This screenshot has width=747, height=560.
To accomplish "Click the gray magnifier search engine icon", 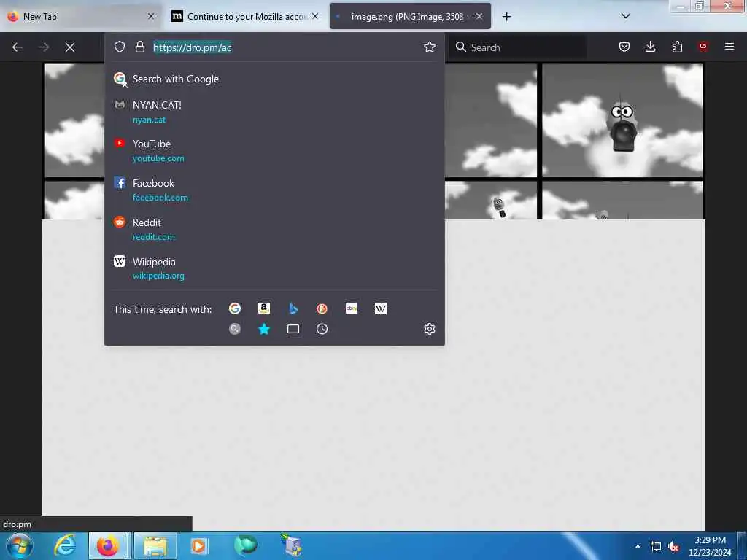I will click(x=235, y=329).
